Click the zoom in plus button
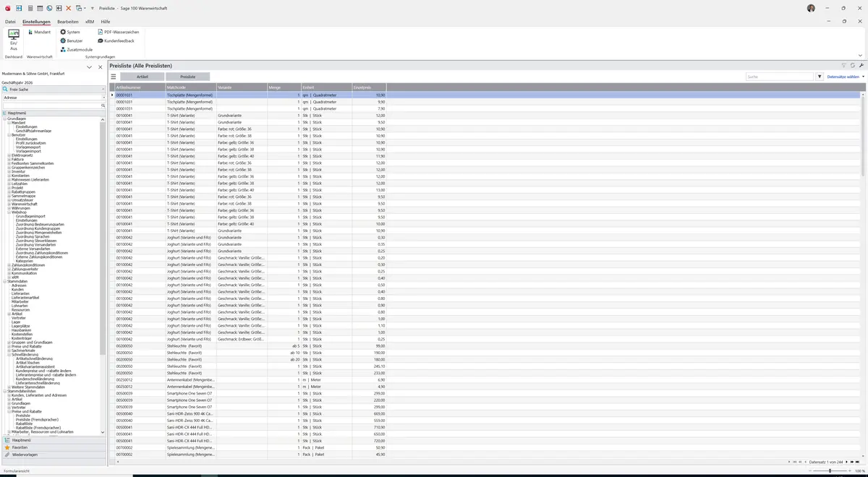 coord(851,470)
